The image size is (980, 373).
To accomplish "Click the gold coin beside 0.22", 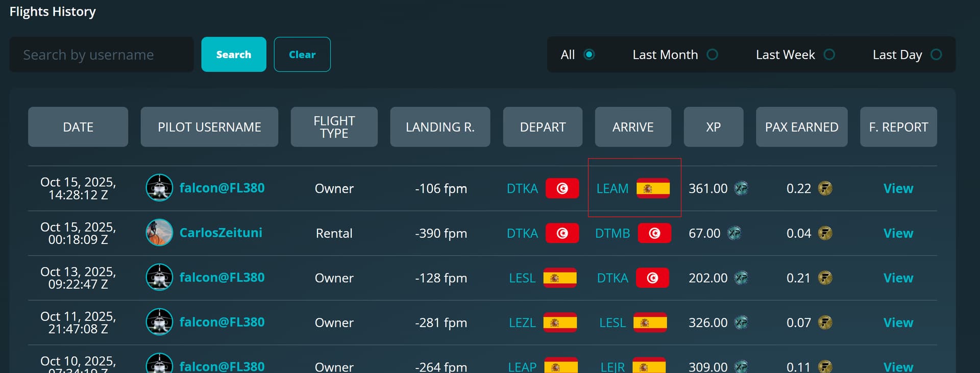I will point(825,188).
